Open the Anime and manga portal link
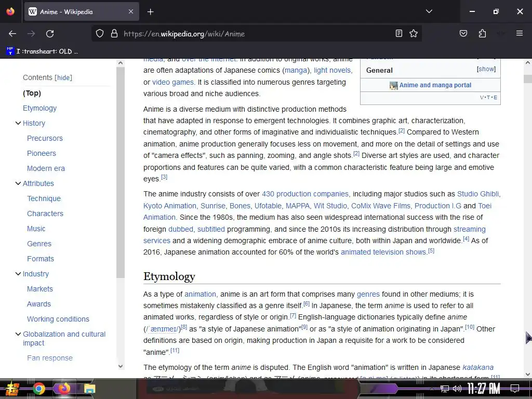This screenshot has width=532, height=399. (435, 85)
